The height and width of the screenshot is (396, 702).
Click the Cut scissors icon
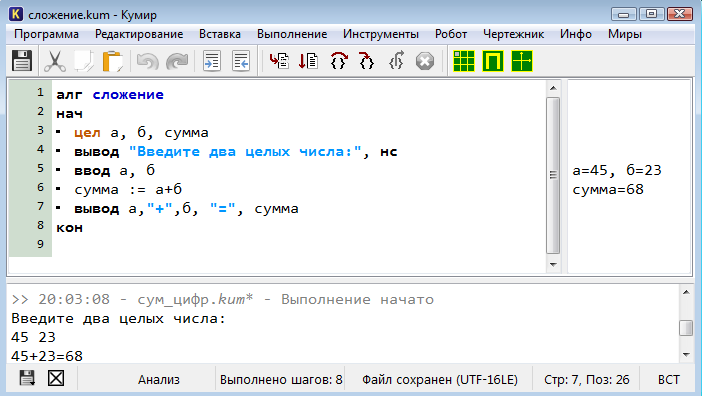click(55, 61)
